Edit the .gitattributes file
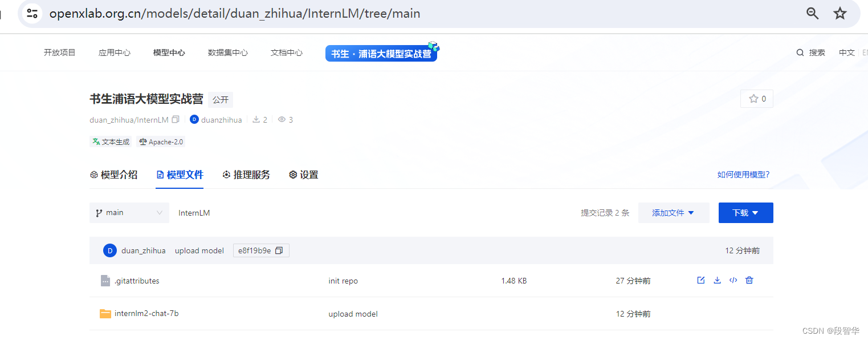Viewport: 868px width, 340px height. (x=701, y=280)
